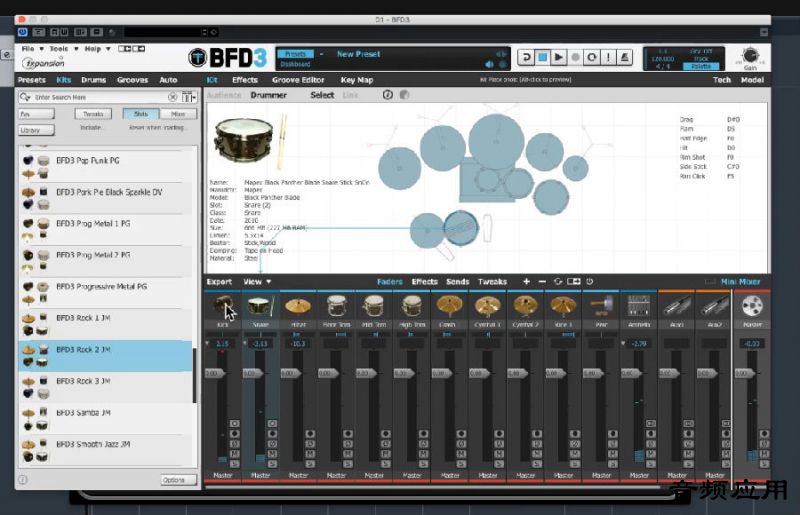
Task: Mute the Hihat channel
Action: [x=310, y=454]
